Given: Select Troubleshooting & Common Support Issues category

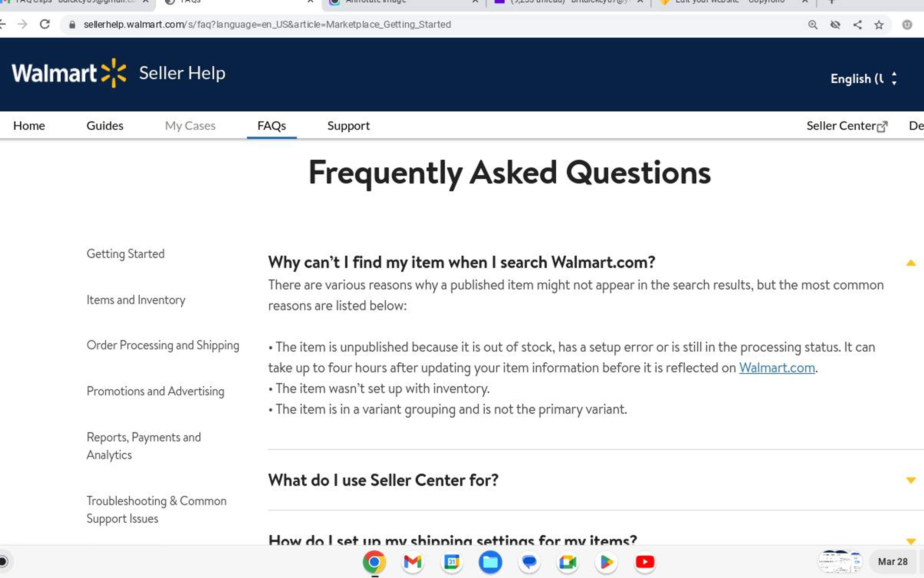Looking at the screenshot, I should point(157,510).
